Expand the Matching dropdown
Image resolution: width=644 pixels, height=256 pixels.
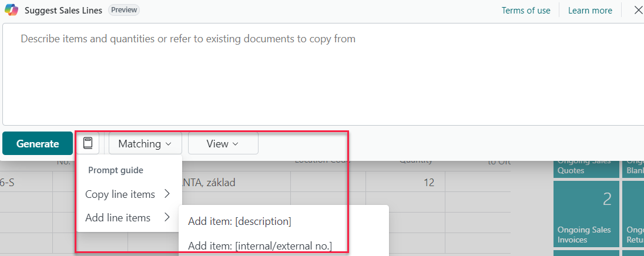pos(145,144)
